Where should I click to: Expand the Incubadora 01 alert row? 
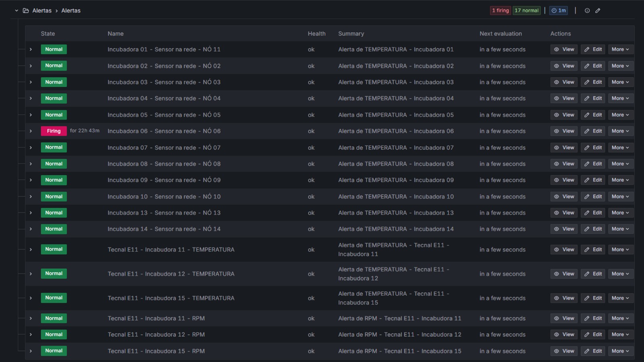[31, 49]
